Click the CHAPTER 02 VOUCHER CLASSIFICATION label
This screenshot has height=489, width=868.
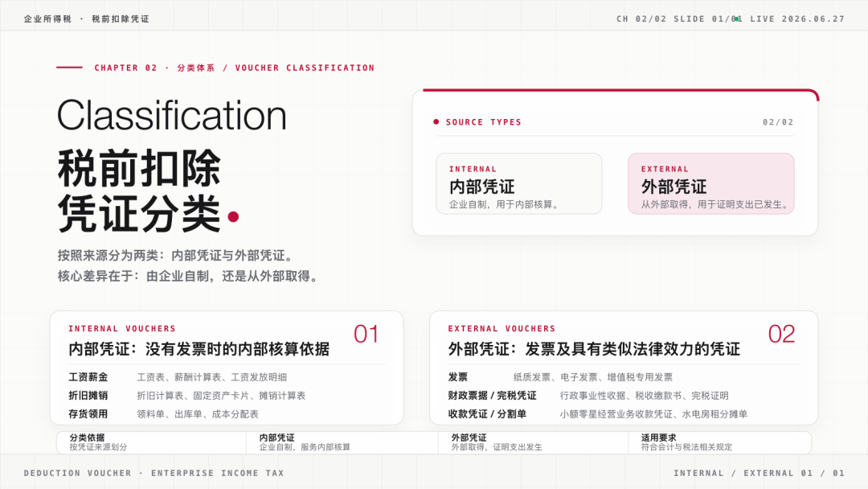[x=234, y=68]
